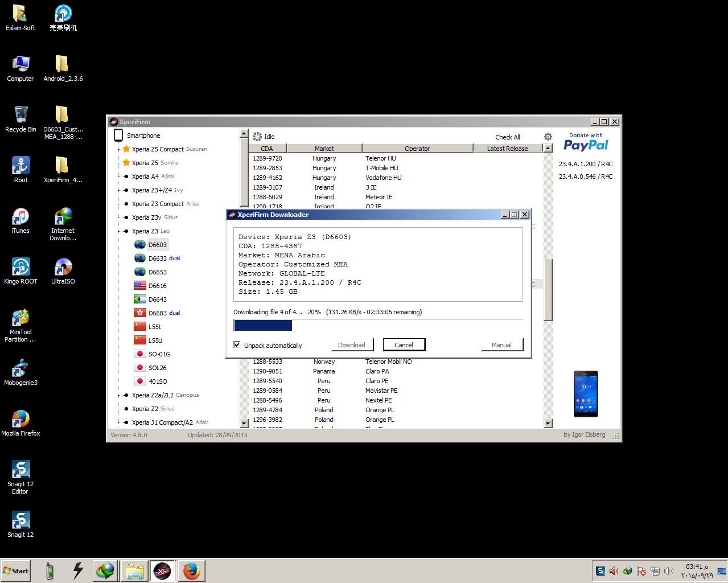Open the Windows Start menu
Screen dimensions: 728x583
pyautogui.click(x=16, y=570)
